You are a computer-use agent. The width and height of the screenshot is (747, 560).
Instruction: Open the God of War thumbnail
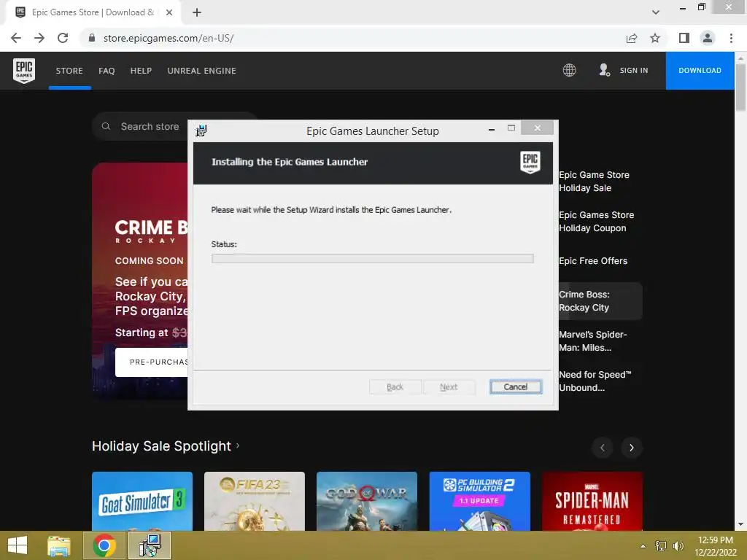click(x=367, y=501)
